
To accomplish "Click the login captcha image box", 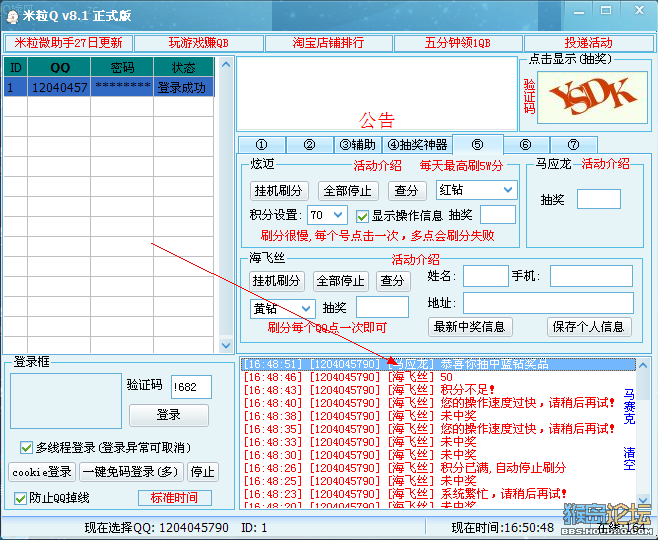I will click(x=66, y=401).
